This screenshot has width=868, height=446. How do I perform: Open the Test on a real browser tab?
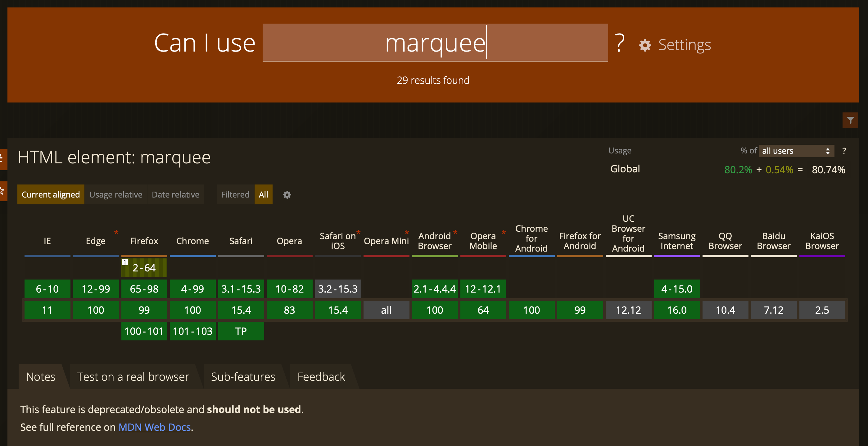click(x=133, y=376)
